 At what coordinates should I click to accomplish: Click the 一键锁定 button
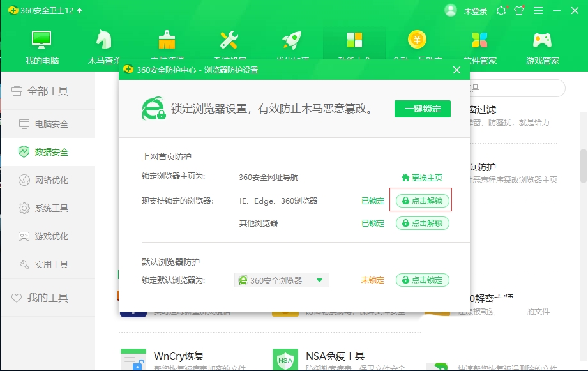point(422,109)
